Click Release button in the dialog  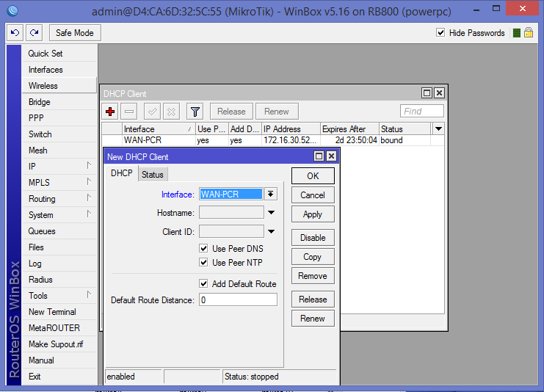[x=313, y=300]
